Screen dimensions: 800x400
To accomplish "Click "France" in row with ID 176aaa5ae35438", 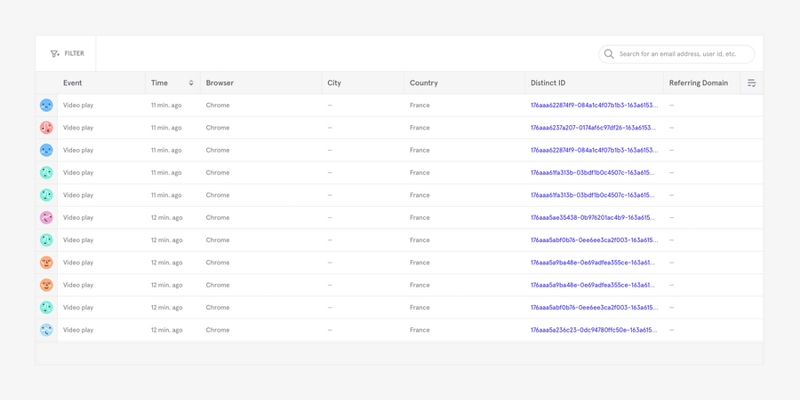I will [419, 217].
